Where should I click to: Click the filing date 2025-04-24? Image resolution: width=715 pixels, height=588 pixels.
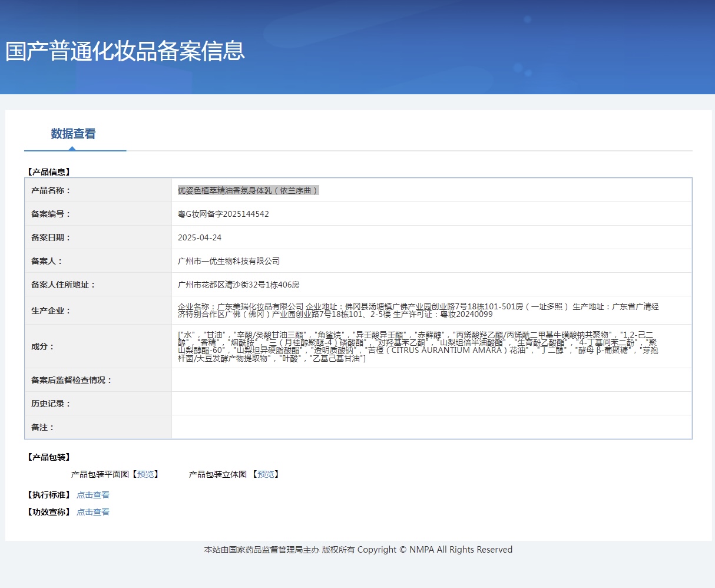click(x=200, y=237)
